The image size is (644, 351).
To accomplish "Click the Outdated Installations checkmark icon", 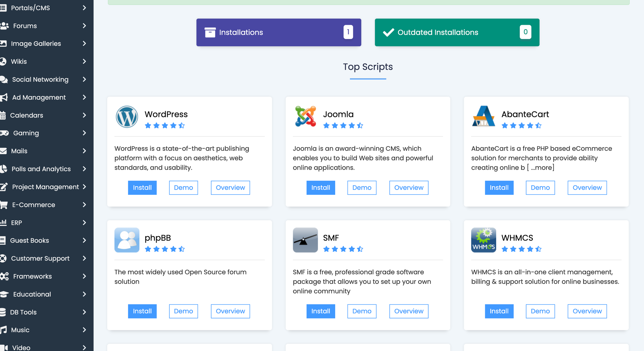I will click(388, 32).
